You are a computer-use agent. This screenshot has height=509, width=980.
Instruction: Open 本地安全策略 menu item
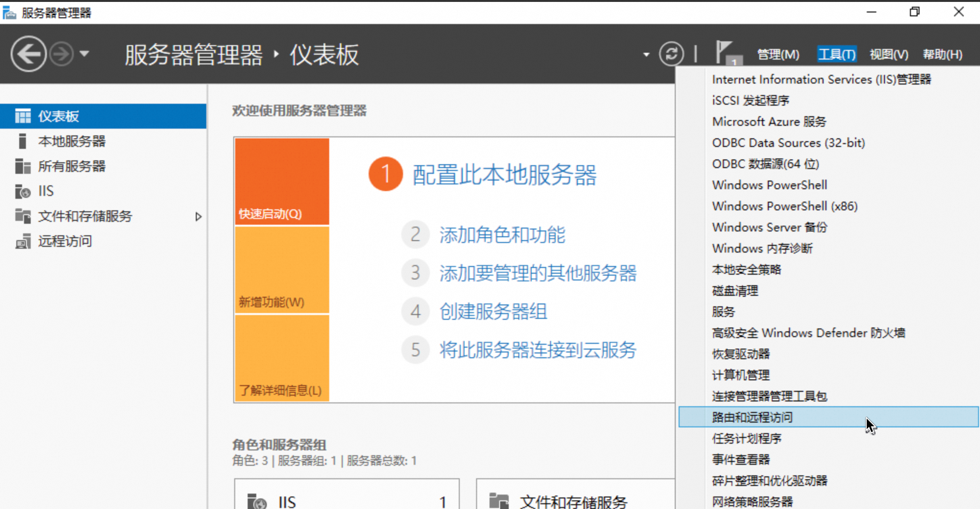828,269
